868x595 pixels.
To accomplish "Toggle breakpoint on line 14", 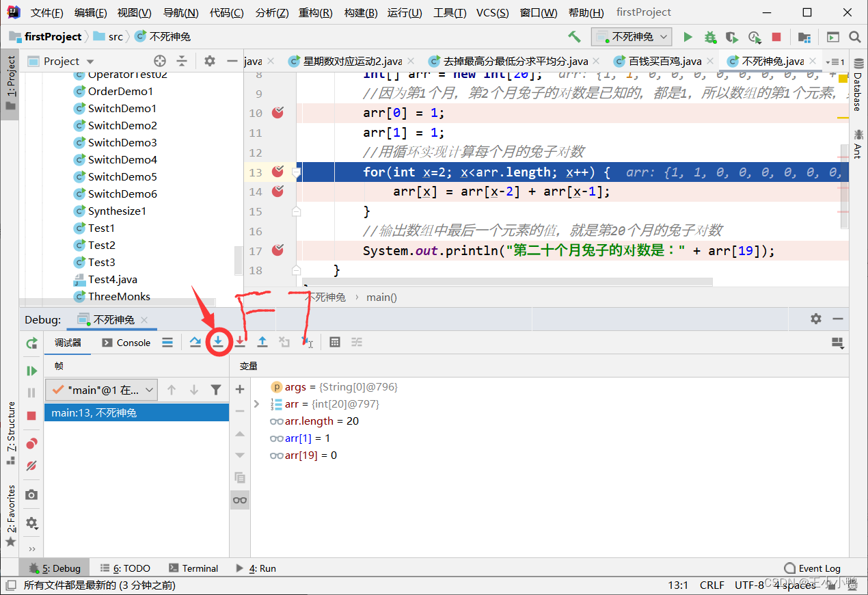I will coord(277,191).
